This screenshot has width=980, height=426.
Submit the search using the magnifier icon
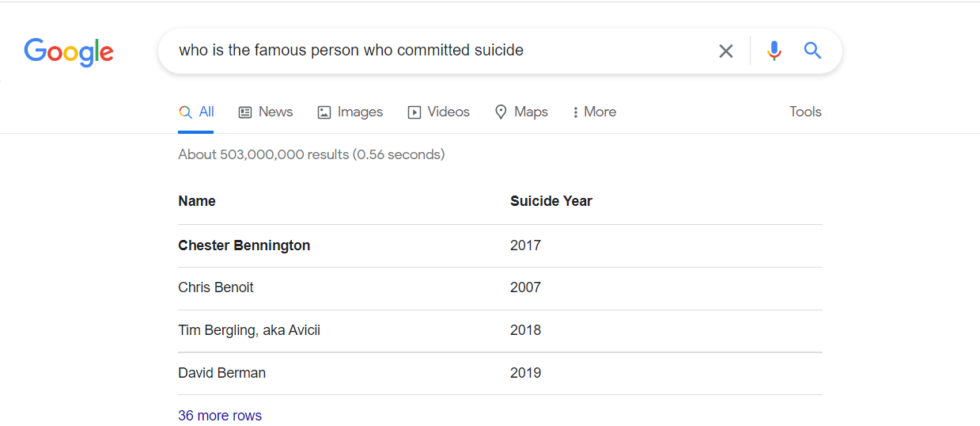(812, 51)
